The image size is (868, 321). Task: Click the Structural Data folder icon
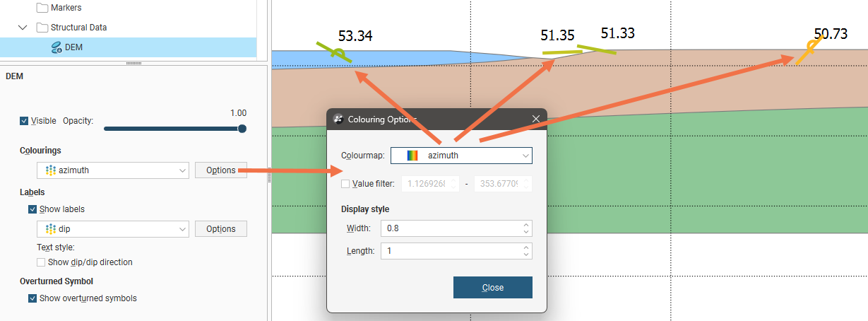click(42, 28)
